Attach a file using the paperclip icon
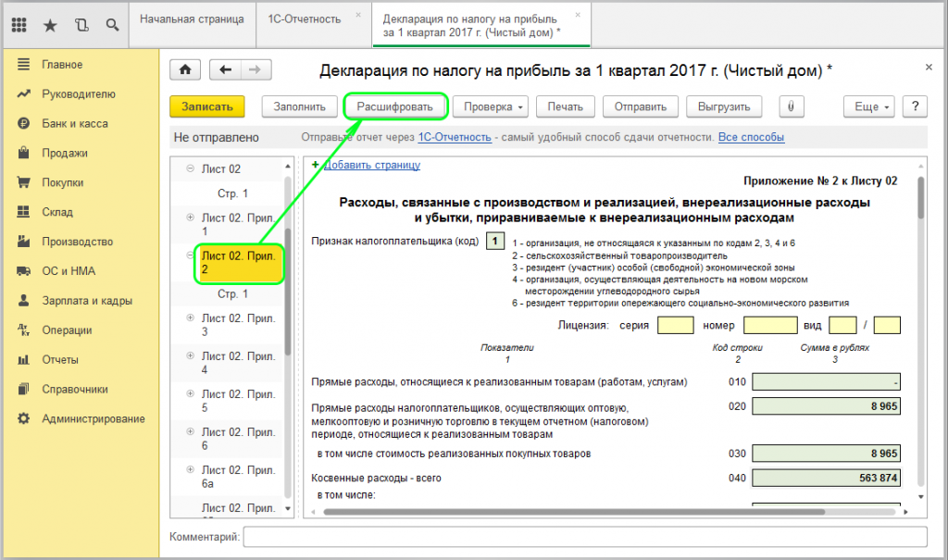The width and height of the screenshot is (948, 560). click(x=792, y=106)
